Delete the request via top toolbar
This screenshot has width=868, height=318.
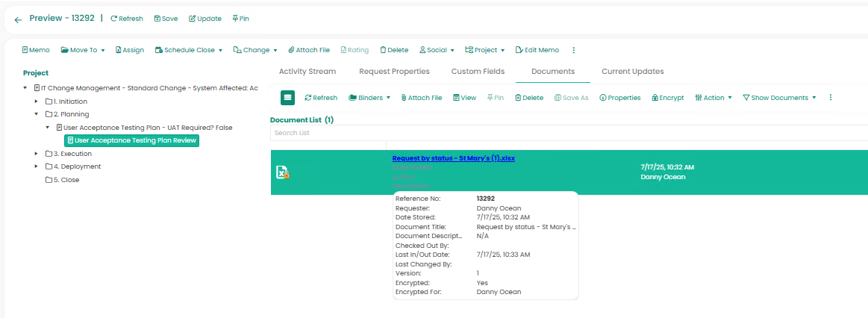point(394,50)
